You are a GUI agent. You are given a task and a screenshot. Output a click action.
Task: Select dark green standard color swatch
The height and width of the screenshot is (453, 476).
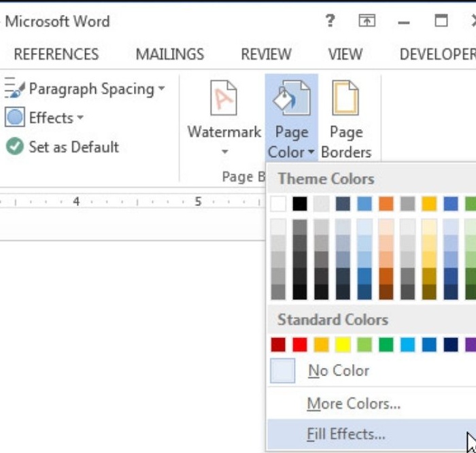click(386, 345)
